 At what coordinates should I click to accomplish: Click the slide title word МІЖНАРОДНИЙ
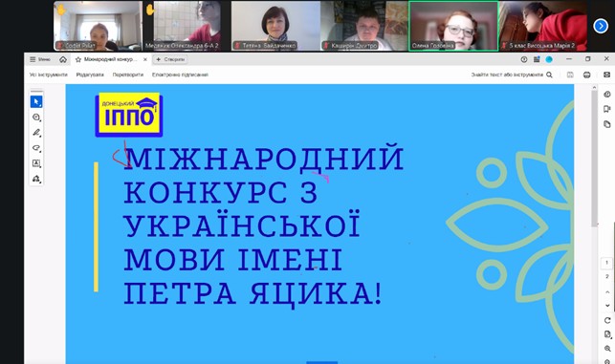pyautogui.click(x=264, y=159)
